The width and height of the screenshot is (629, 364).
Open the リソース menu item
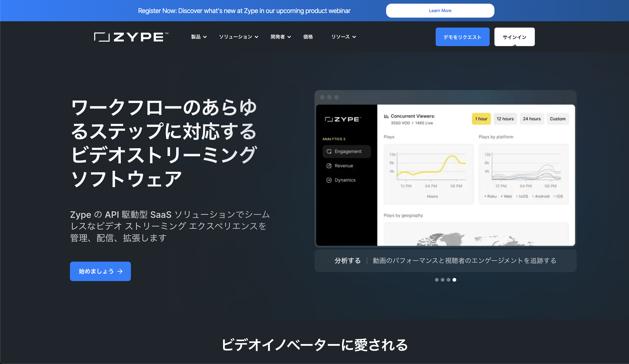pos(344,37)
